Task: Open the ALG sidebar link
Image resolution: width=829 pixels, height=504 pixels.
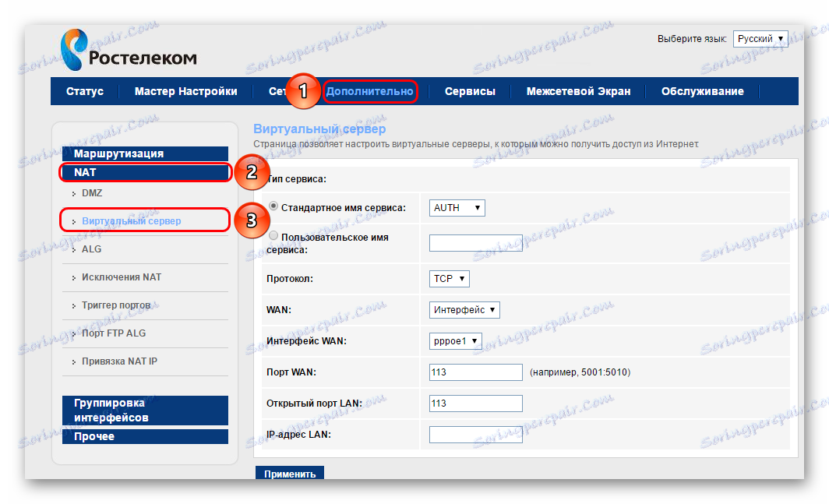Action: click(91, 249)
